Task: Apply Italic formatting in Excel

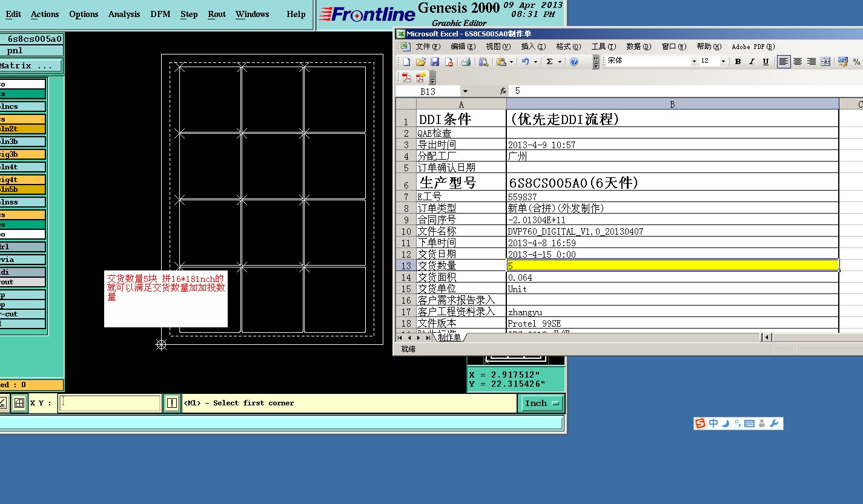Action: click(752, 62)
